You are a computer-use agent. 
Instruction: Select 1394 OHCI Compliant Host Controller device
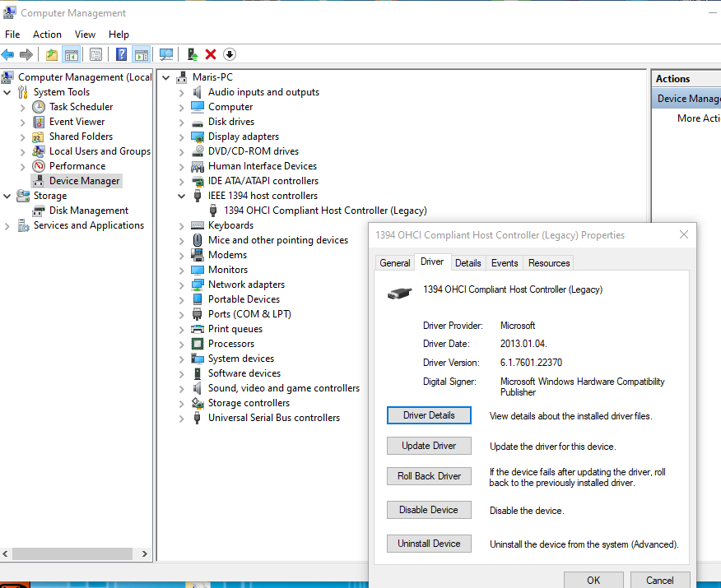coord(325,211)
